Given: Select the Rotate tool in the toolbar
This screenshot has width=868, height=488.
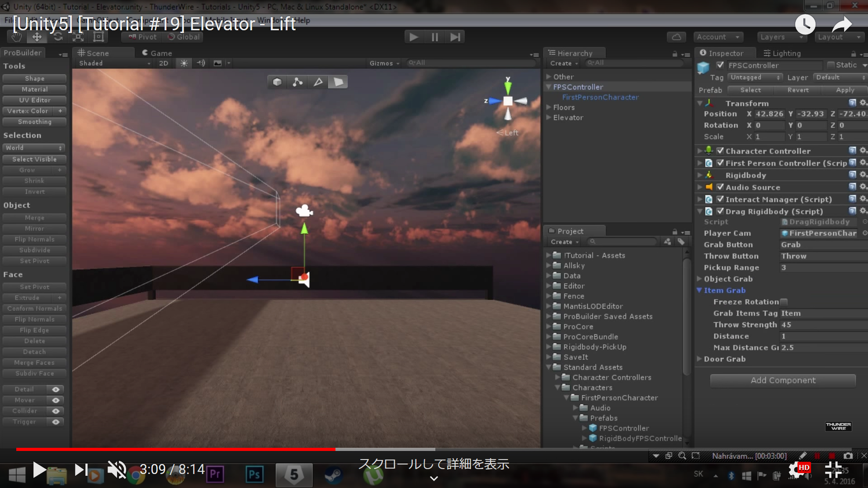Looking at the screenshot, I should coord(58,37).
